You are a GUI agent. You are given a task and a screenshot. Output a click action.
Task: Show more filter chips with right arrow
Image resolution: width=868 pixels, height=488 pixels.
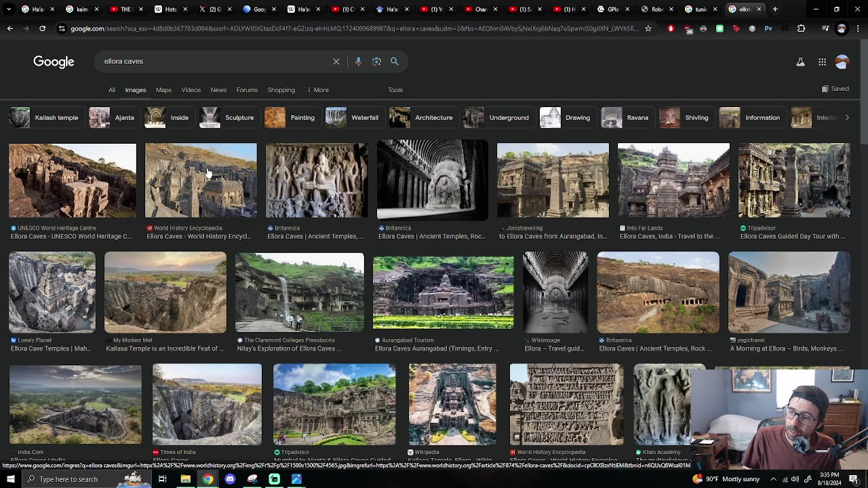click(x=847, y=117)
